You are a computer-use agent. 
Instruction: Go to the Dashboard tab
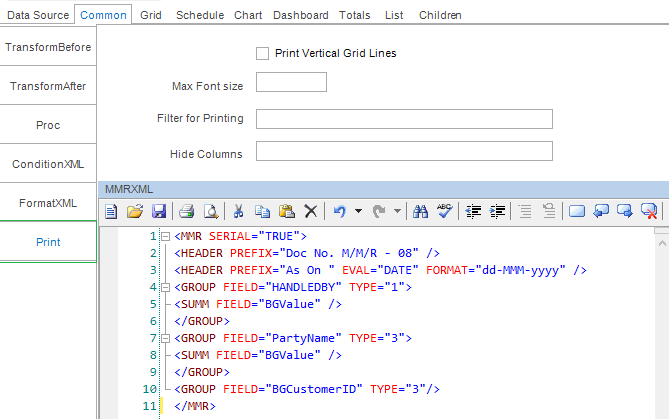[x=301, y=15]
